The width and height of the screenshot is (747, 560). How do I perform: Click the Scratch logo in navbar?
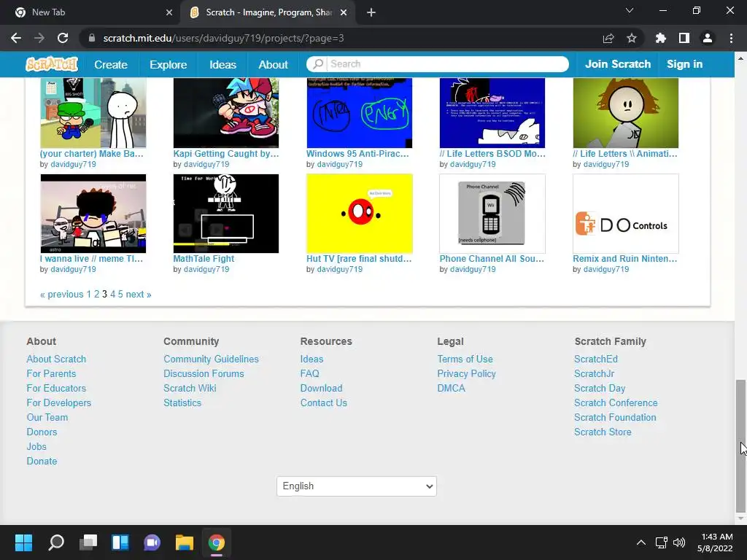[x=52, y=64]
